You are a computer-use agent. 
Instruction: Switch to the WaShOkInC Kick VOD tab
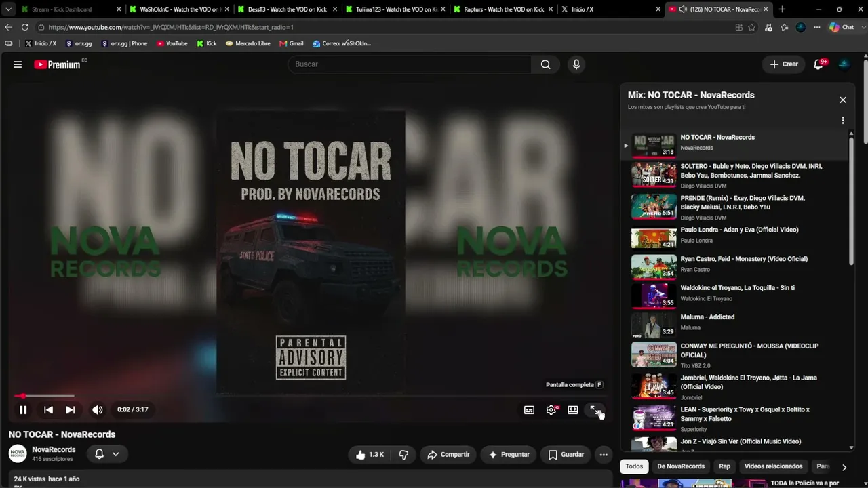(x=179, y=9)
